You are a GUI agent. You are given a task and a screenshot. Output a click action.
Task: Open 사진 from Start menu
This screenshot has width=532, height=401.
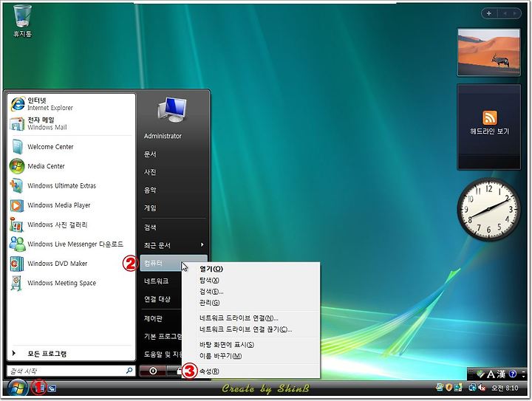[x=174, y=172]
